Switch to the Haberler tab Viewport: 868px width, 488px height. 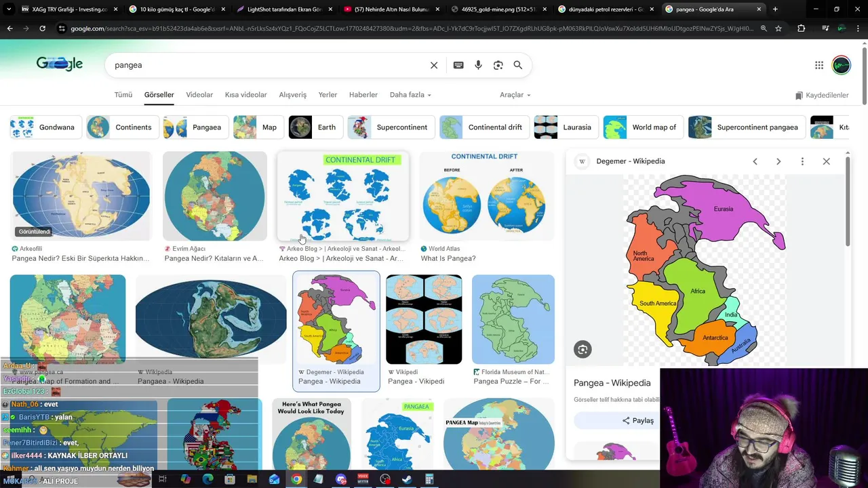363,95
